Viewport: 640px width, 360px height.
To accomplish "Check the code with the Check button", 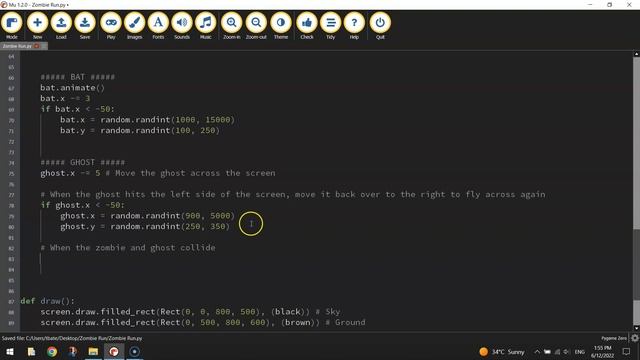I will coord(307,26).
